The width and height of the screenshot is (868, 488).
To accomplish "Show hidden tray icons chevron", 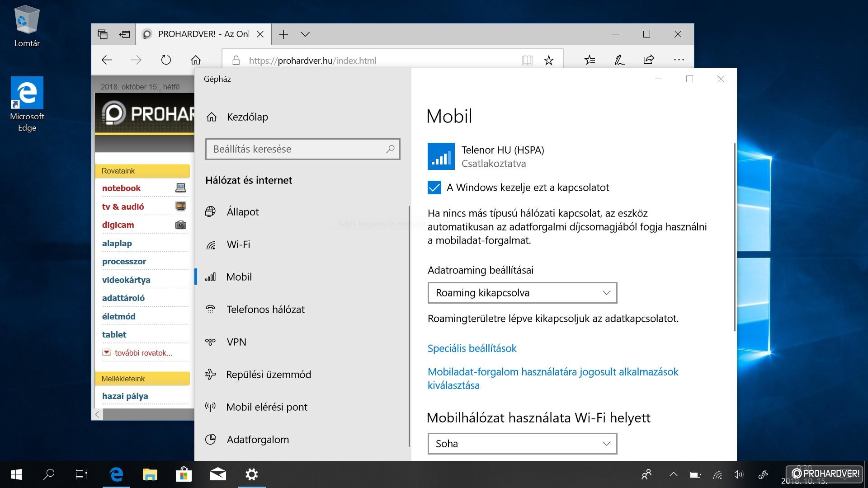I will pos(673,474).
